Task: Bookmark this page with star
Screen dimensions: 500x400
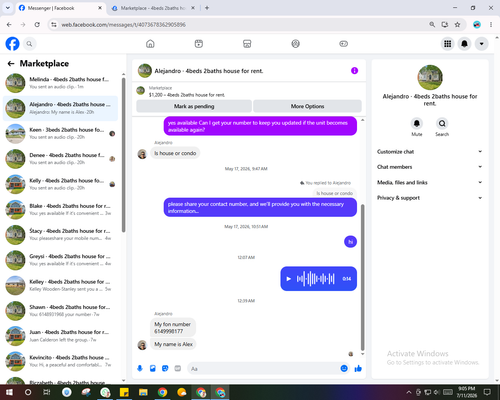Action: click(457, 25)
